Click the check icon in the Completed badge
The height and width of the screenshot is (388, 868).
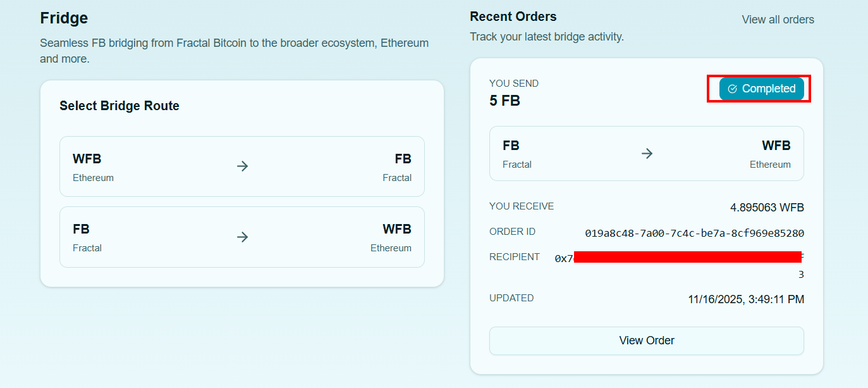click(732, 89)
